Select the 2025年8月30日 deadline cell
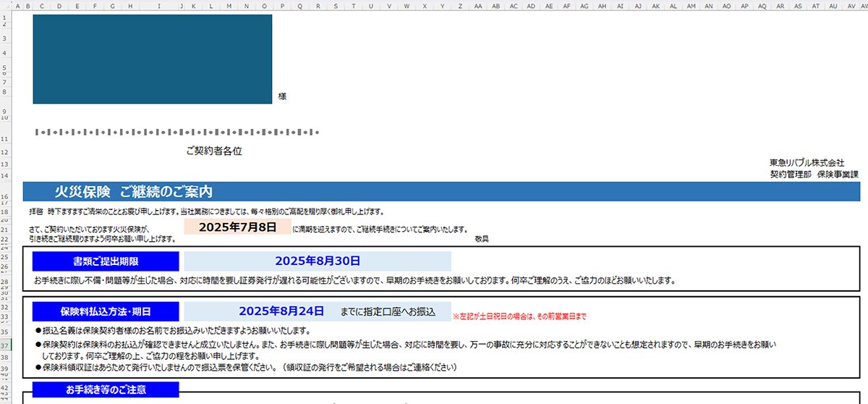The height and width of the screenshot is (404, 868). point(317,261)
